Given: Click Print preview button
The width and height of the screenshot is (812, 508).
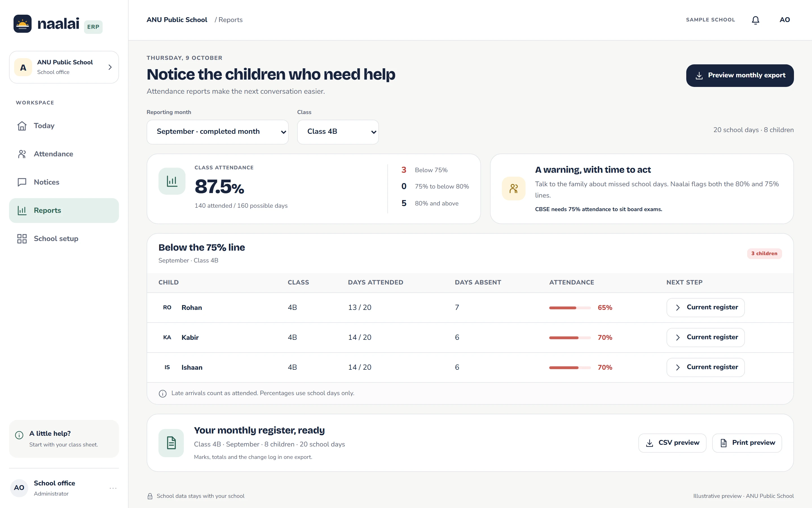Looking at the screenshot, I should pos(747,443).
